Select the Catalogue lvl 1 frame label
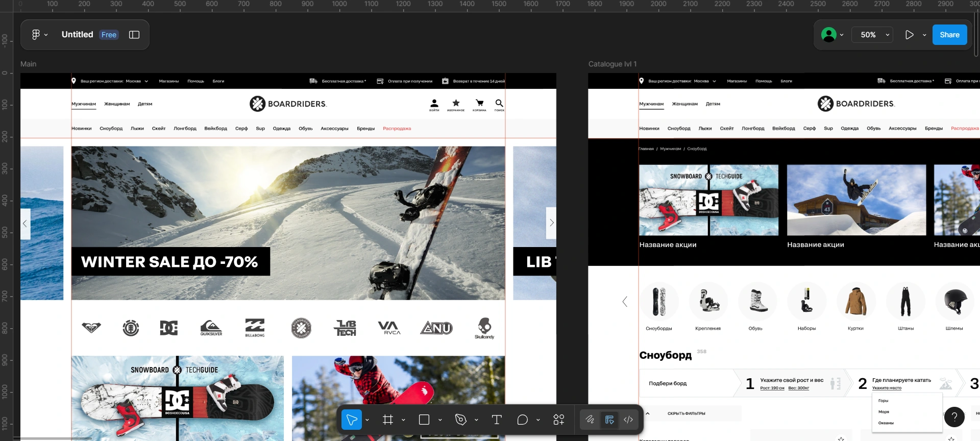Screen dimensions: 980x441 (612, 64)
